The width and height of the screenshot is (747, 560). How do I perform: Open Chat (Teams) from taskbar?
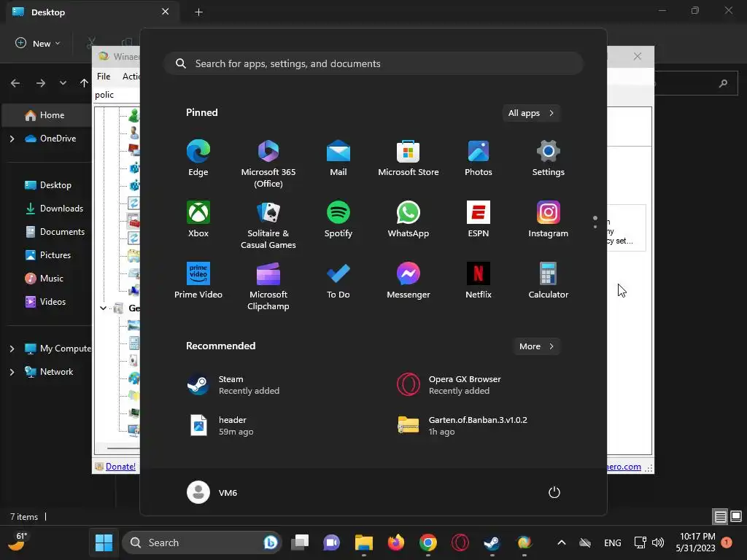pos(332,542)
